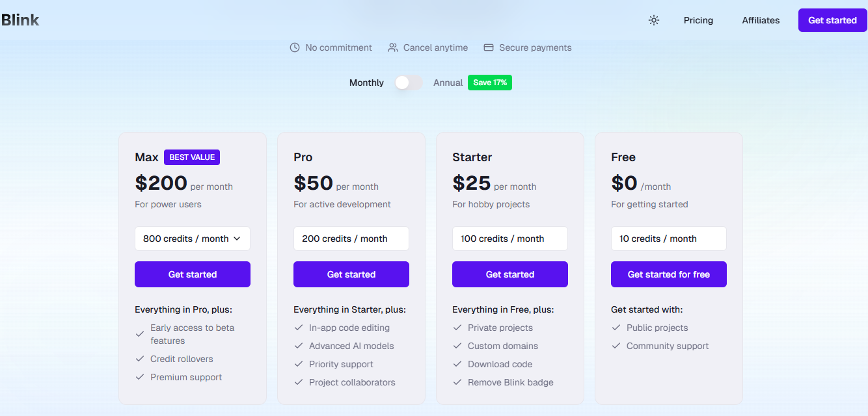This screenshot has width=868, height=416.
Task: Click the person icon beside Cancel anytime
Action: pyautogui.click(x=392, y=47)
